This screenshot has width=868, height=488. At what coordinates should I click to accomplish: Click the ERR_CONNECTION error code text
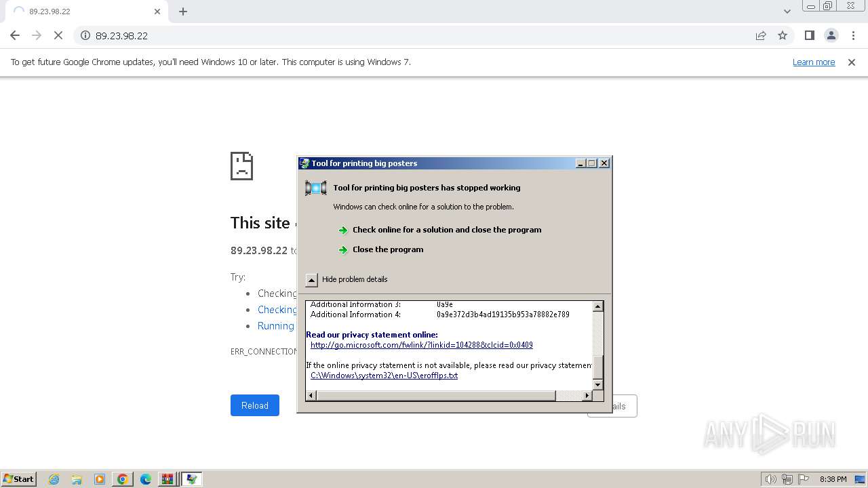[264, 351]
